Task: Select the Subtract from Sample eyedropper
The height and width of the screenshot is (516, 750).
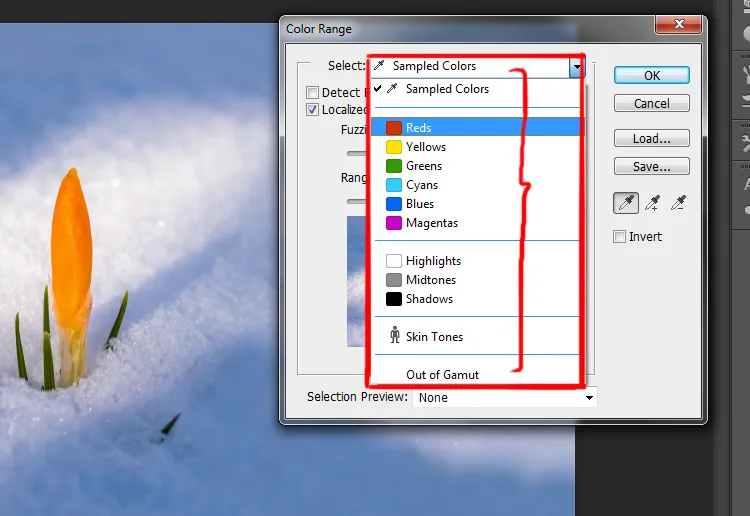Action: (678, 203)
